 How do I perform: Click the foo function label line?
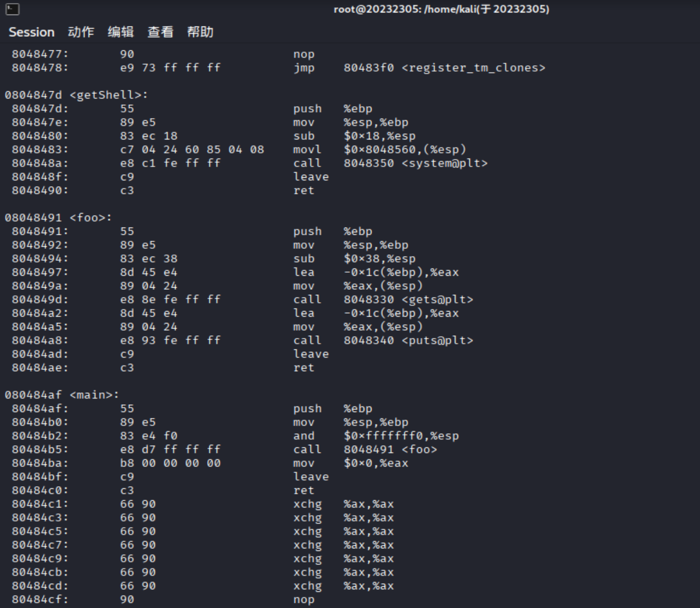tap(58, 218)
